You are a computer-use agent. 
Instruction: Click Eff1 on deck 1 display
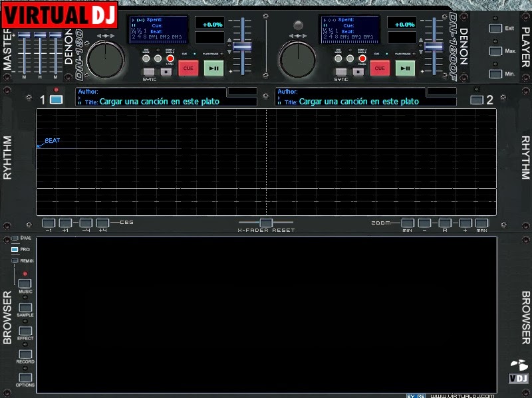(153, 37)
